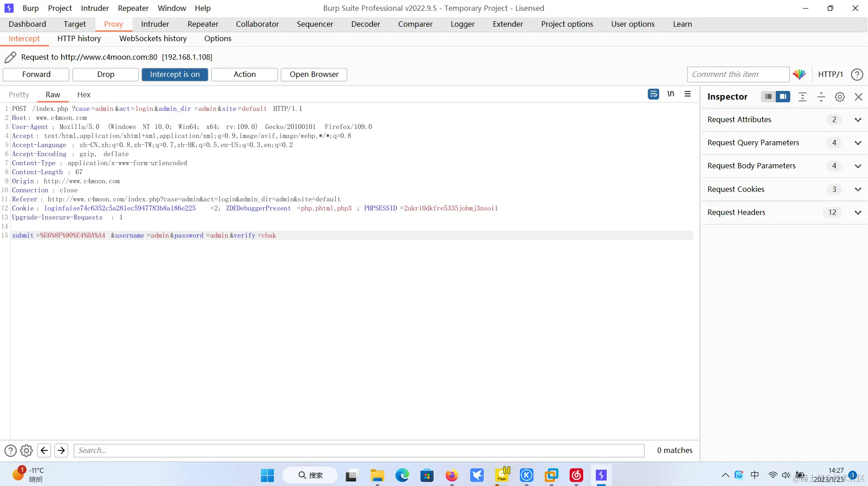Screen dimensions: 868x486
Task: Open the Burp menu
Action: [30, 8]
